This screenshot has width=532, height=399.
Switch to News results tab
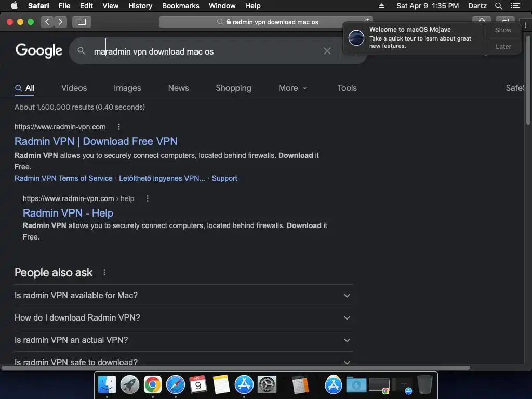point(179,88)
